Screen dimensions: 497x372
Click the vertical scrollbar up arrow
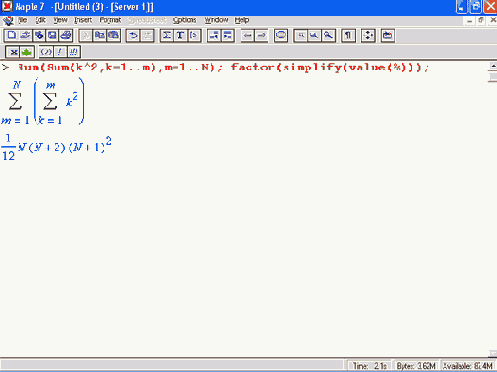pyautogui.click(x=493, y=66)
